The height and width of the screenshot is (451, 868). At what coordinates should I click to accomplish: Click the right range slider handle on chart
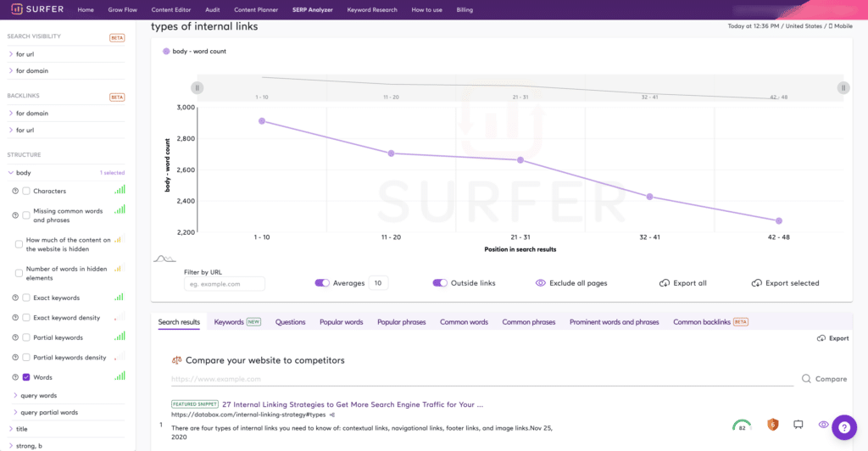click(843, 87)
